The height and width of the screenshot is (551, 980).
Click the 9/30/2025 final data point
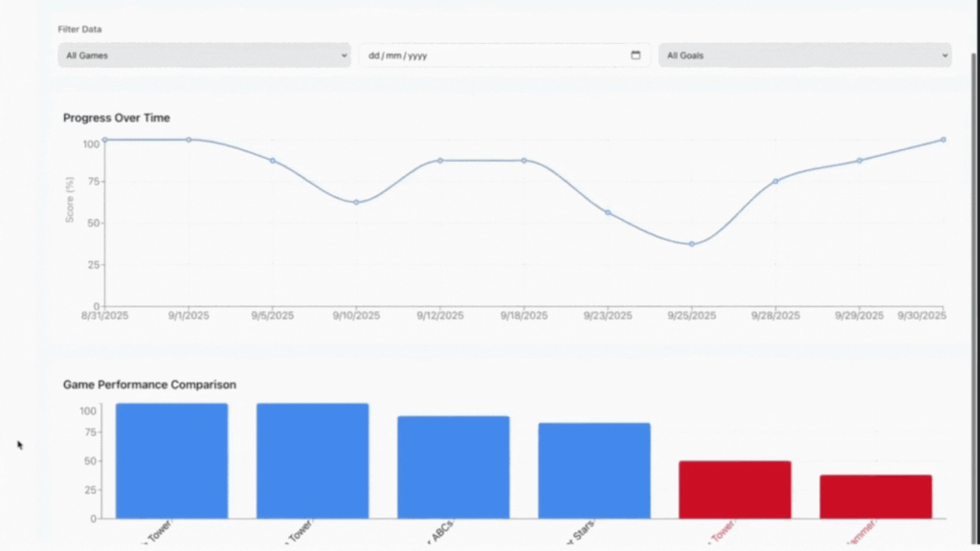coord(943,140)
